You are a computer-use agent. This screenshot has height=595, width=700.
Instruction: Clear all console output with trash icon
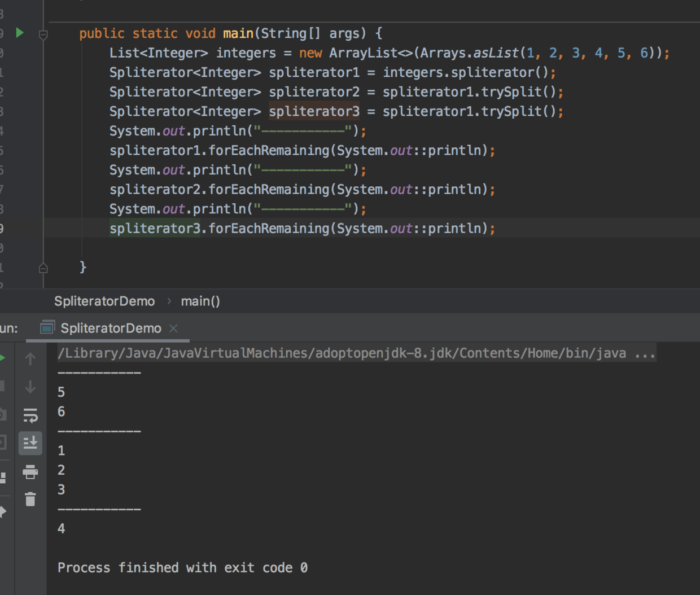(x=30, y=499)
